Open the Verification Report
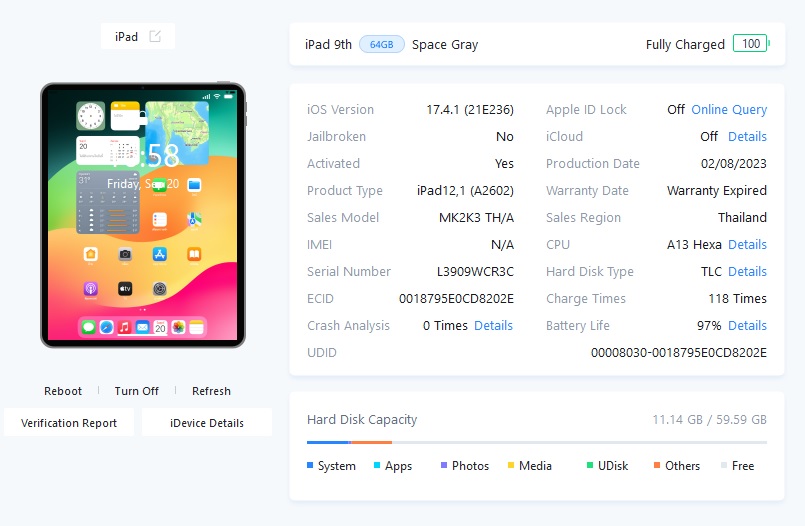 pyautogui.click(x=69, y=422)
